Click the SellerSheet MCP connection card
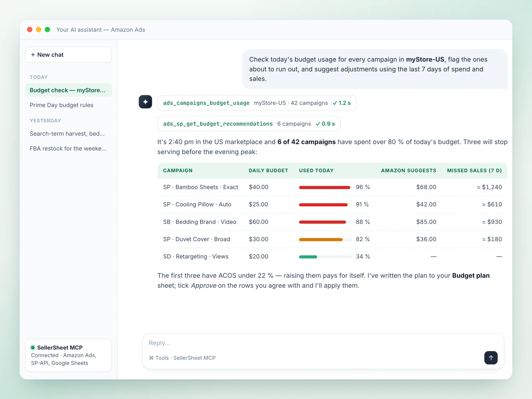The height and width of the screenshot is (399, 532). pyautogui.click(x=68, y=355)
